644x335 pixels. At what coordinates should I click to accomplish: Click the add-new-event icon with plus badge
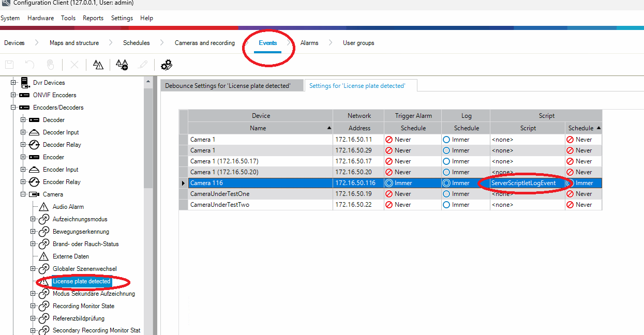tap(122, 64)
